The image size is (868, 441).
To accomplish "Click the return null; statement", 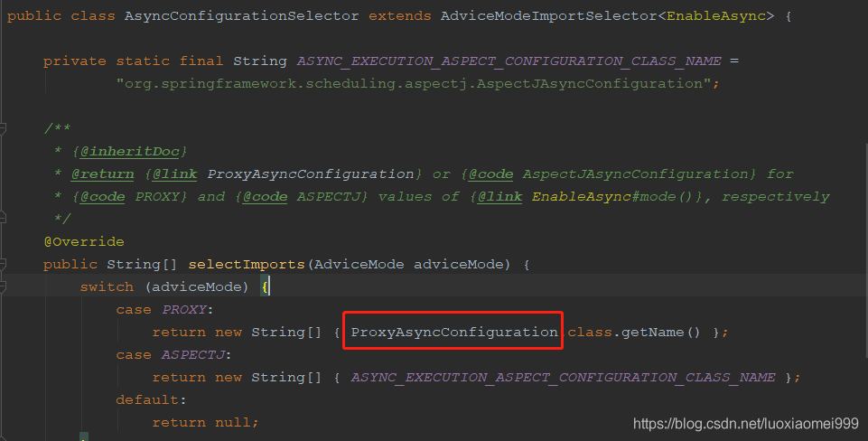I will [x=205, y=423].
